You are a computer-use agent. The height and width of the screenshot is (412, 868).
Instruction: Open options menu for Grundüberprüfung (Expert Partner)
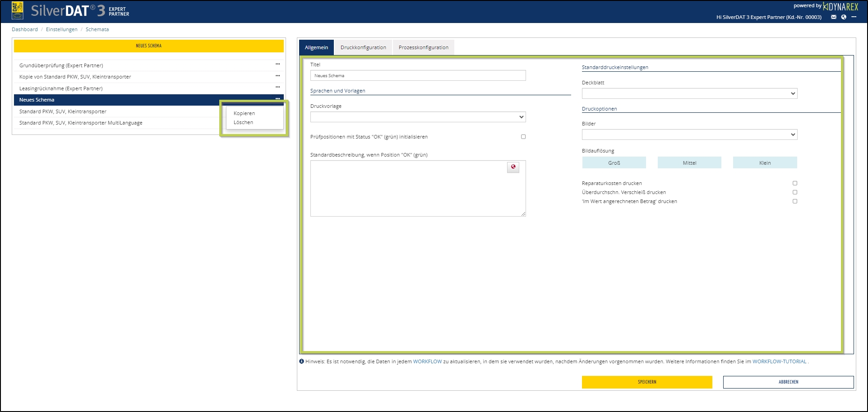[277, 65]
